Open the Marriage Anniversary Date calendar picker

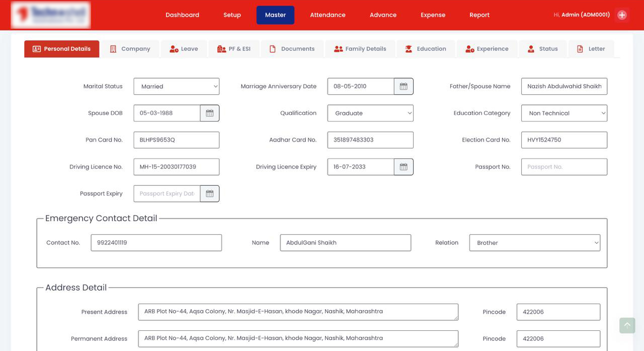404,86
